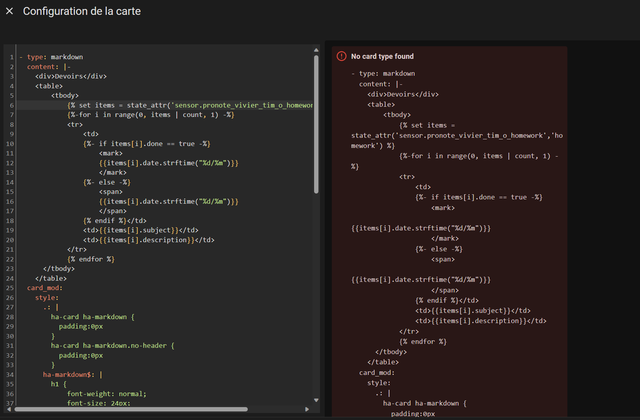Click '<mark>' on editor line 11
This screenshot has height=420, width=640.
[x=111, y=153]
